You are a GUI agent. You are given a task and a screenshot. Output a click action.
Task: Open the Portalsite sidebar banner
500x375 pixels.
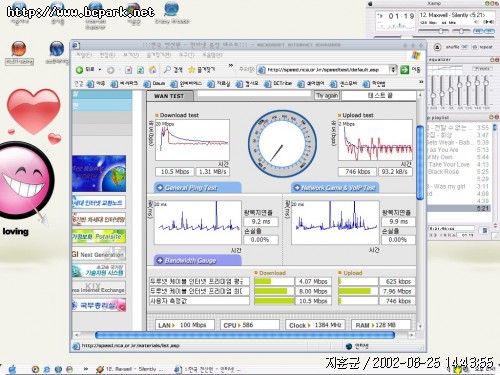pyautogui.click(x=99, y=236)
